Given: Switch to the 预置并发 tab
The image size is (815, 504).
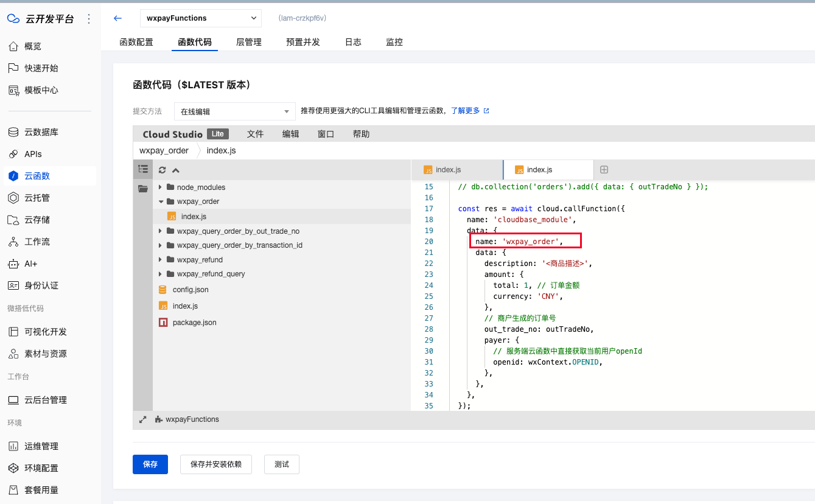Looking at the screenshot, I should [x=303, y=42].
